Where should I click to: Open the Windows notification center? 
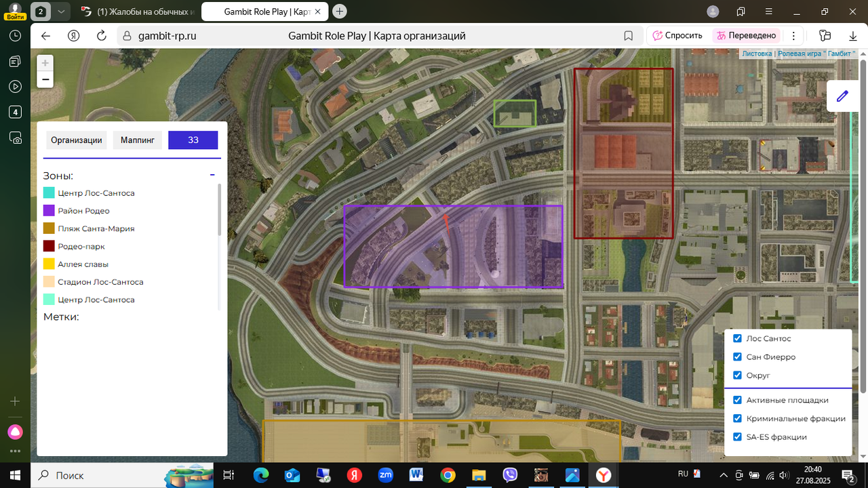click(848, 475)
